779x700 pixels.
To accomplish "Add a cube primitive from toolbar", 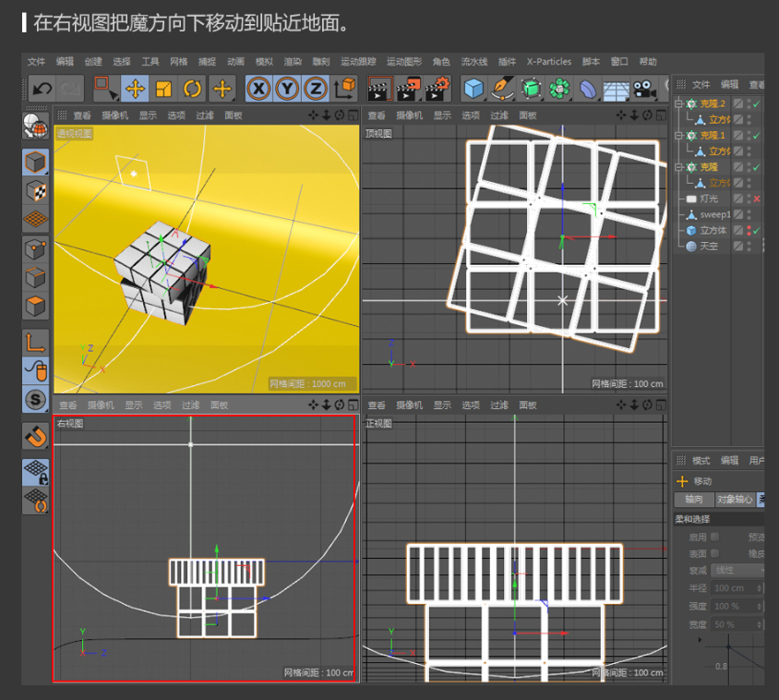I will 473,89.
